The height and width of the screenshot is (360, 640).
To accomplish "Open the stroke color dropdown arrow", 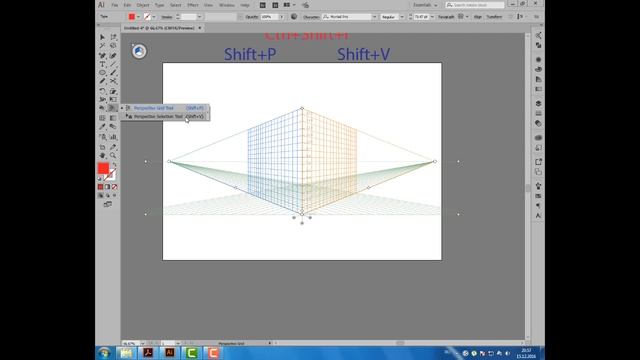I will click(153, 17).
